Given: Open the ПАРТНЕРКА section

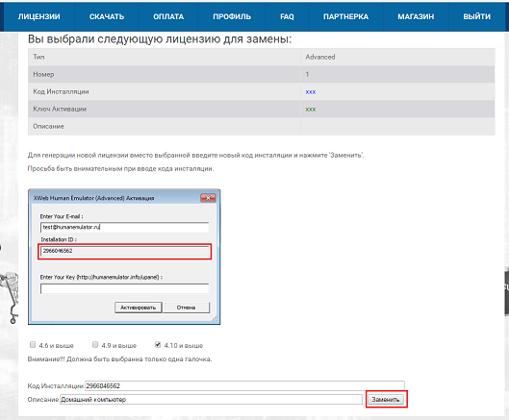Looking at the screenshot, I should (x=345, y=16).
